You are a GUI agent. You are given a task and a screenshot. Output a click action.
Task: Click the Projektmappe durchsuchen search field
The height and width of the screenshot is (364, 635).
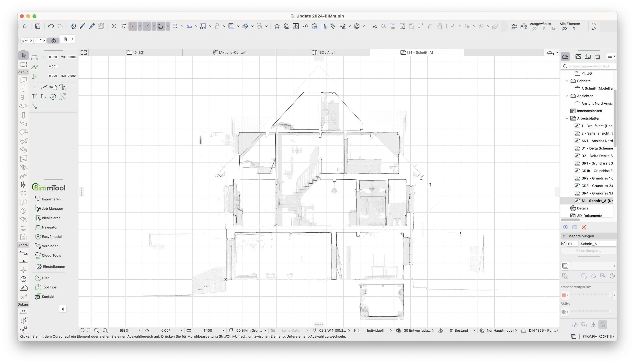coord(588,66)
